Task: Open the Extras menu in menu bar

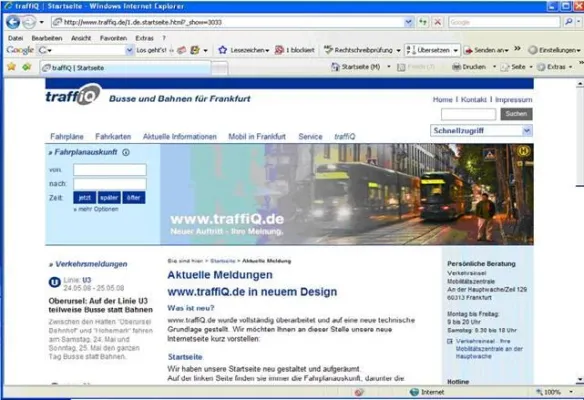Action: tap(144, 38)
